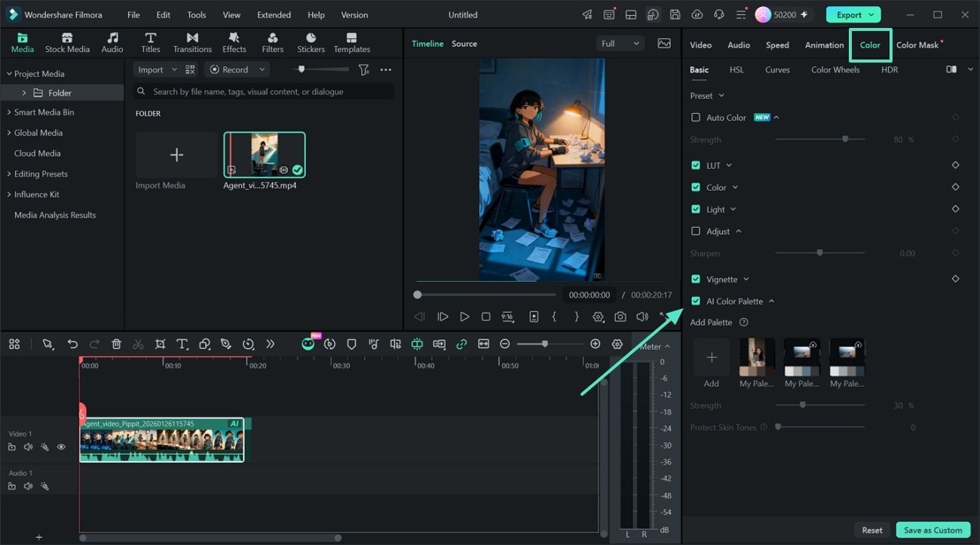Switch preview to Source
Viewport: 980px width, 545px height.
(464, 44)
